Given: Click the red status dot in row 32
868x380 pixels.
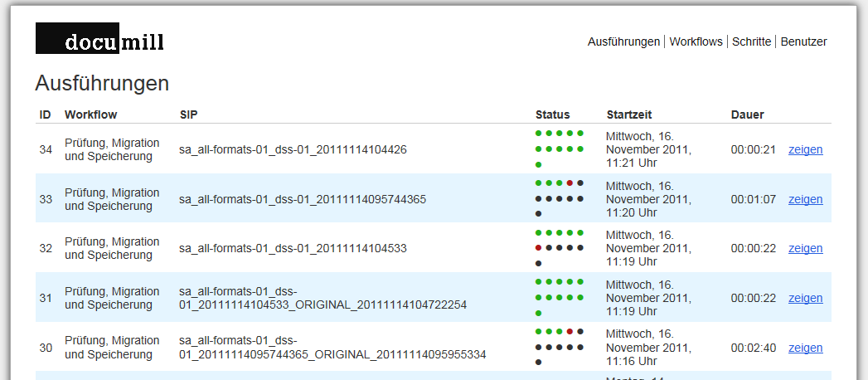Looking at the screenshot, I should tap(539, 247).
